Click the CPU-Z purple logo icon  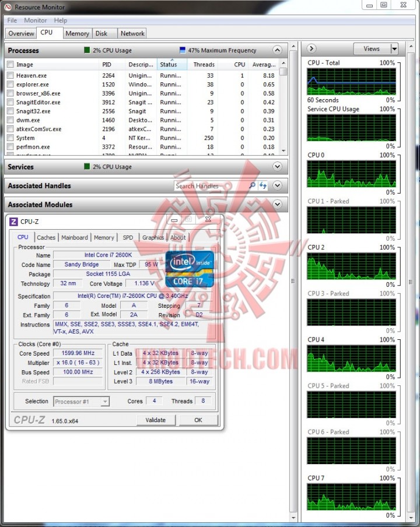13,222
